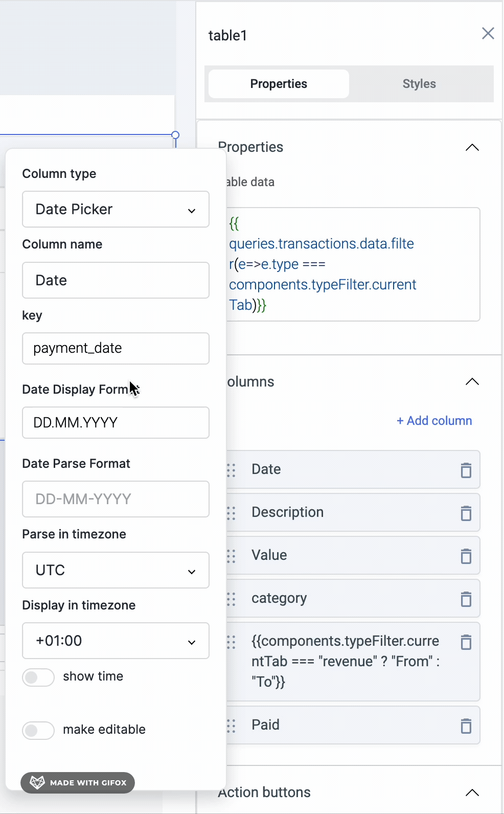The width and height of the screenshot is (504, 814).
Task: Delete the Value column with trash icon
Action: pos(466,556)
